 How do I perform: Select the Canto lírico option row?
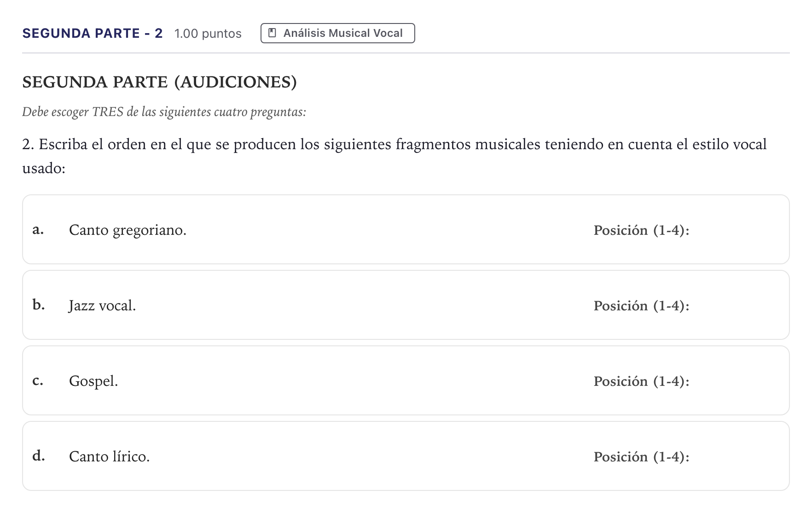click(406, 456)
